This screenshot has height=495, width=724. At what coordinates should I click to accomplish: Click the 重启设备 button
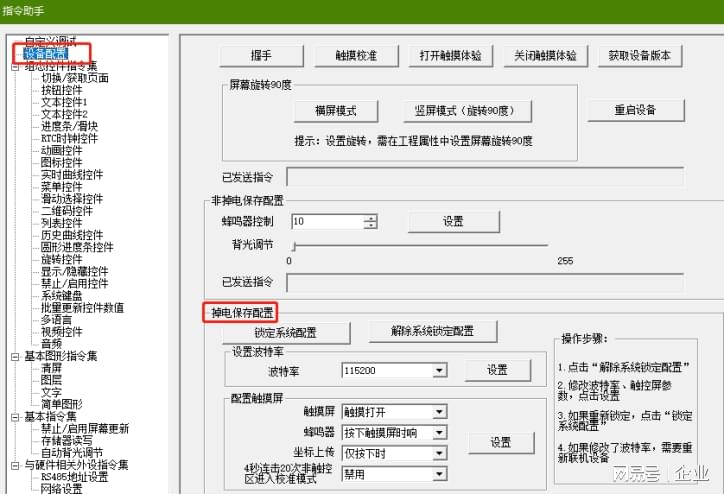click(x=635, y=110)
